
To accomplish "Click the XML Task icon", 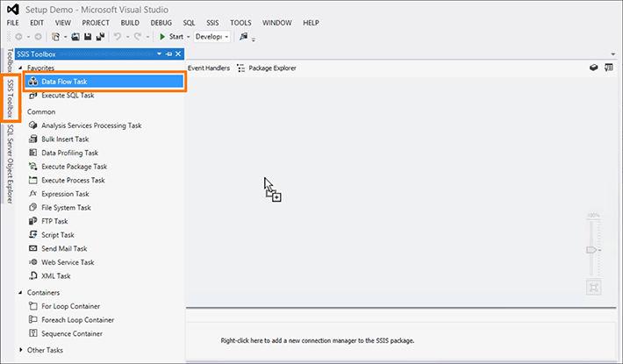I will coord(33,276).
